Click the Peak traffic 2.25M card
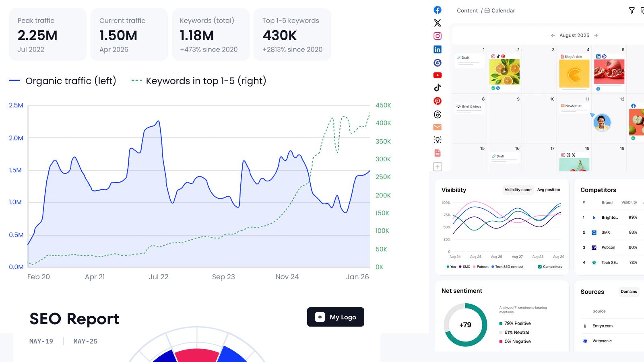 [48, 35]
